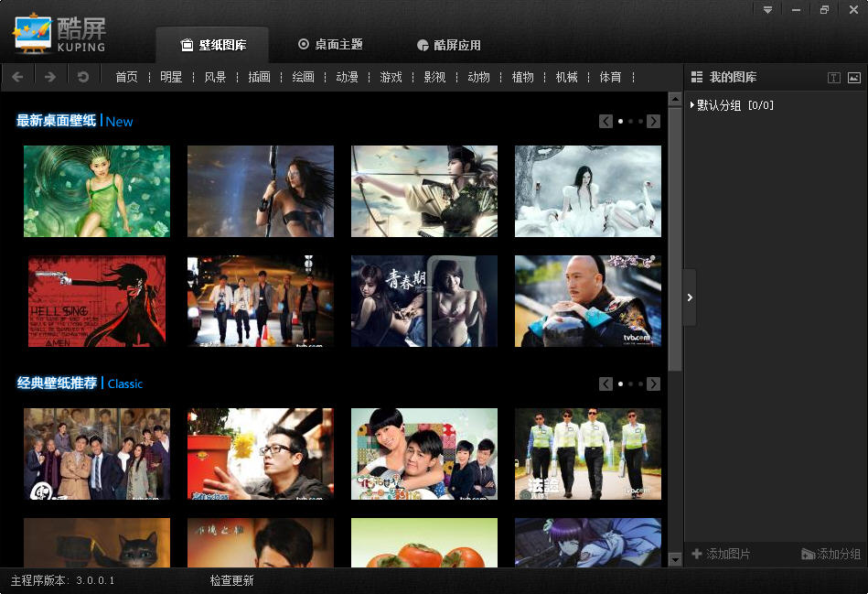Click the refresh icon in toolbar
868x594 pixels.
(83, 77)
